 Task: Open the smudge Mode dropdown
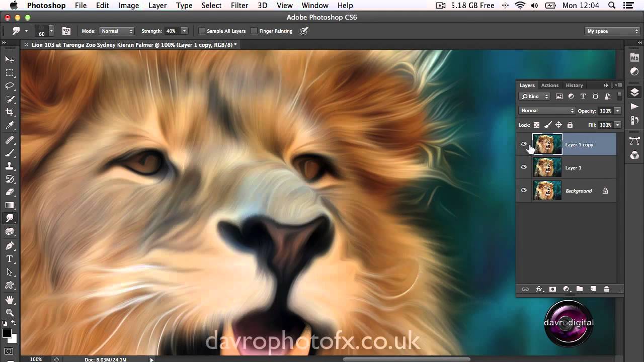pos(117,31)
